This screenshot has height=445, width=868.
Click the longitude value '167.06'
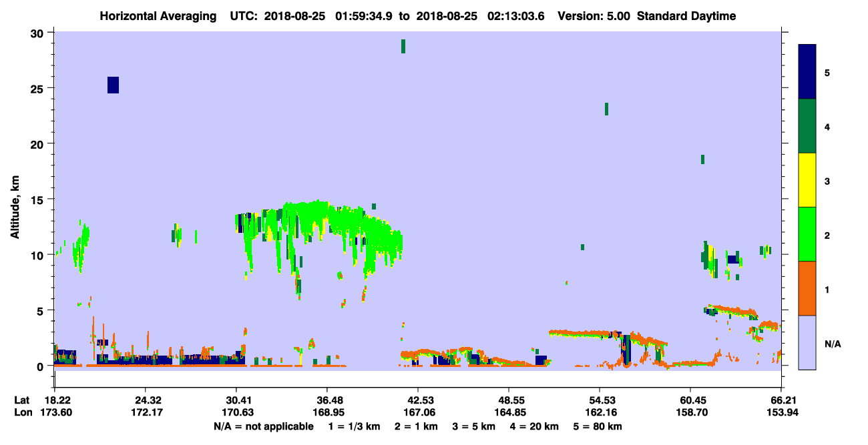(418, 412)
